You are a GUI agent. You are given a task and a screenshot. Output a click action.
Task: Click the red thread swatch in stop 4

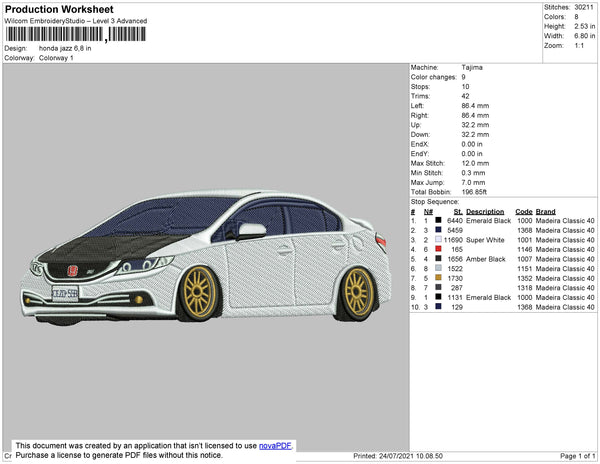coord(437,250)
